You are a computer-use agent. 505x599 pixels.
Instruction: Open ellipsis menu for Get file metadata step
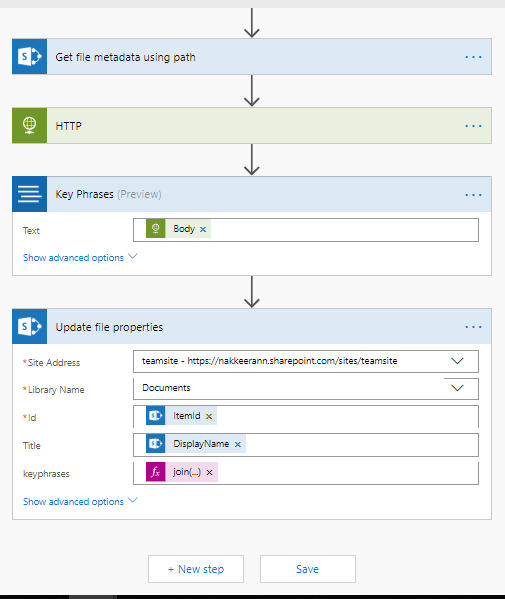pyautogui.click(x=473, y=57)
